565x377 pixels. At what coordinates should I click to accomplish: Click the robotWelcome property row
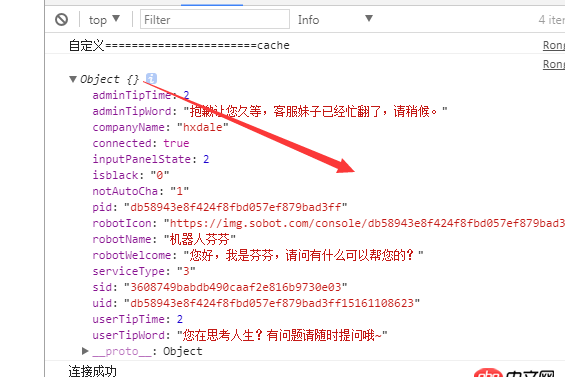pos(258,255)
